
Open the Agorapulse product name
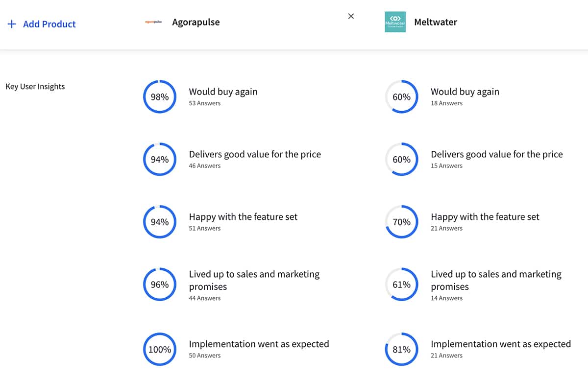tap(196, 22)
